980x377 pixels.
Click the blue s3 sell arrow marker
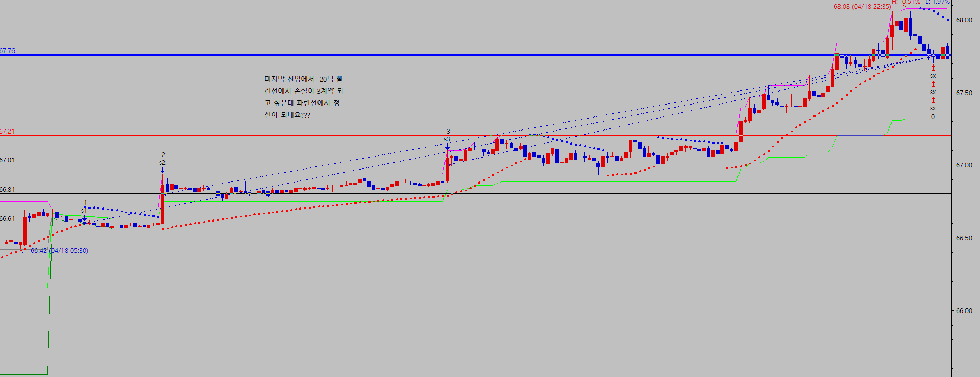(447, 146)
